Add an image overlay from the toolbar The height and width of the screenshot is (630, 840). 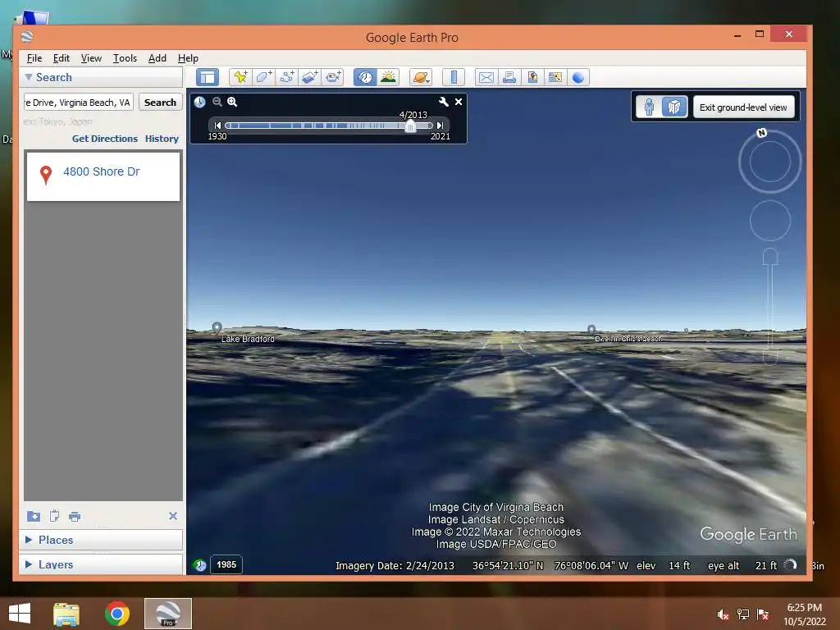point(309,77)
